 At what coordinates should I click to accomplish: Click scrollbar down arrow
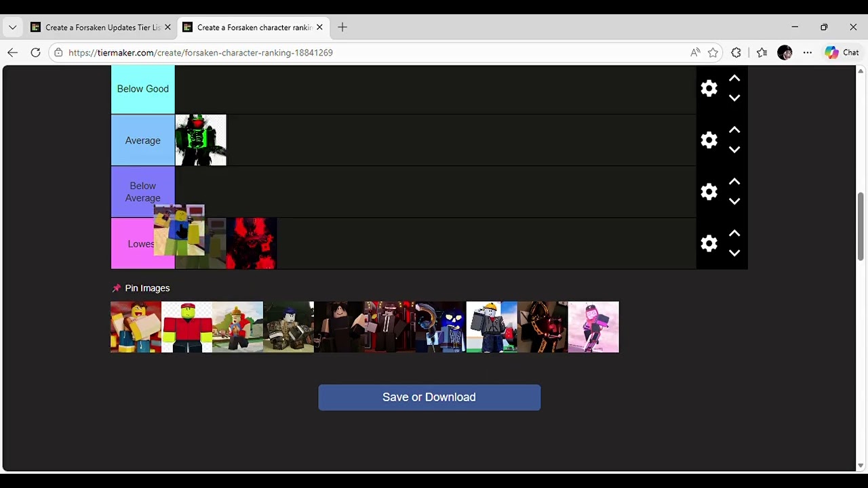click(x=861, y=466)
